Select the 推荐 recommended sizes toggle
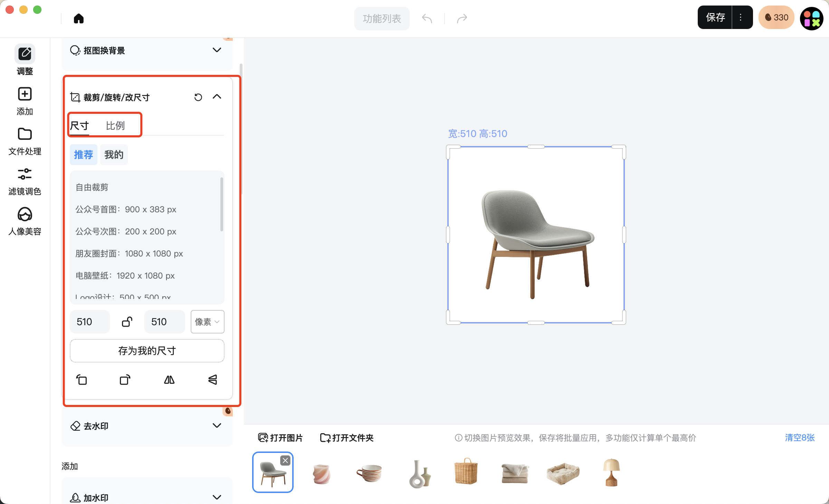The image size is (829, 504). [84, 155]
